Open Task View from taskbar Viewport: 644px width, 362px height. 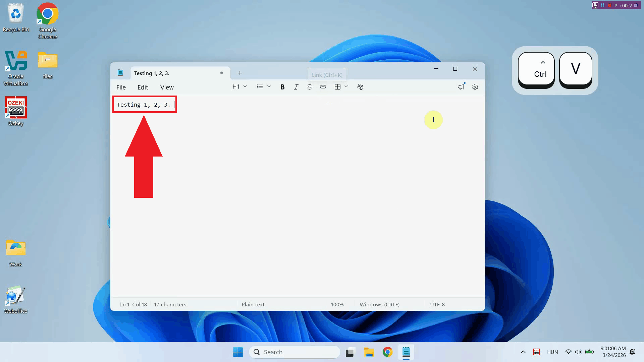(x=350, y=352)
